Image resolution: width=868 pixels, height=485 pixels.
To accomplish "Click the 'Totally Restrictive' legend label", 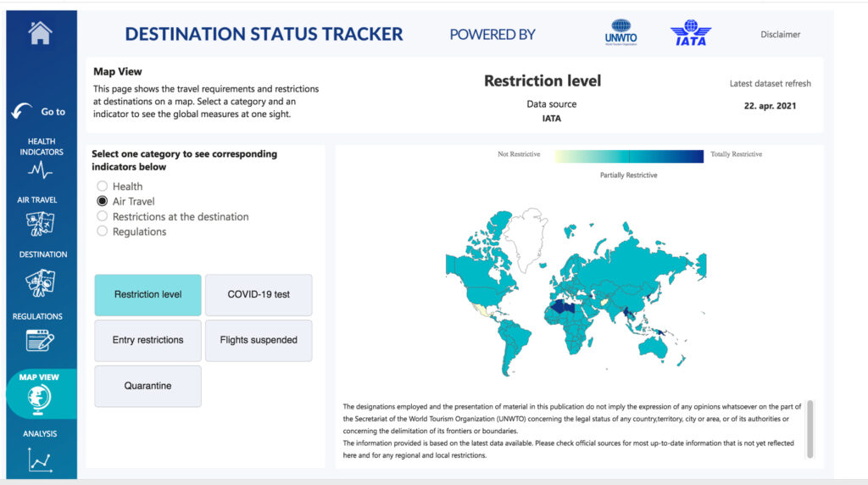I will (737, 154).
